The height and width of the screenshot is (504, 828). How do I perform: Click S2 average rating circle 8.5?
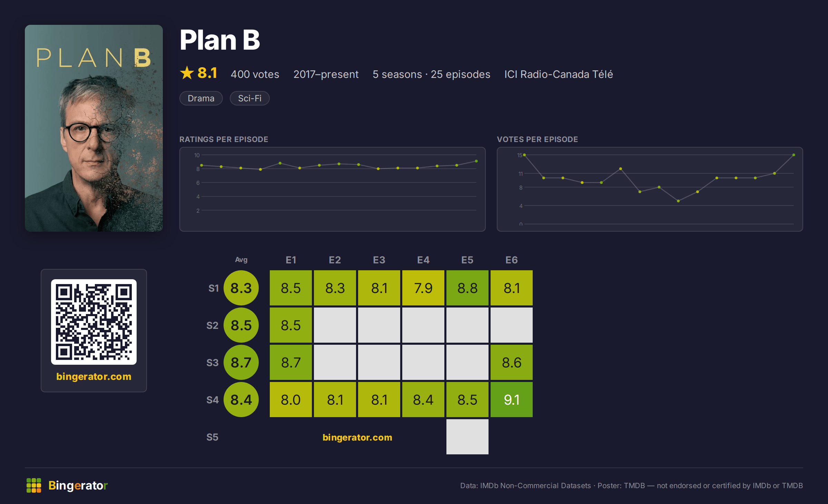coord(241,325)
